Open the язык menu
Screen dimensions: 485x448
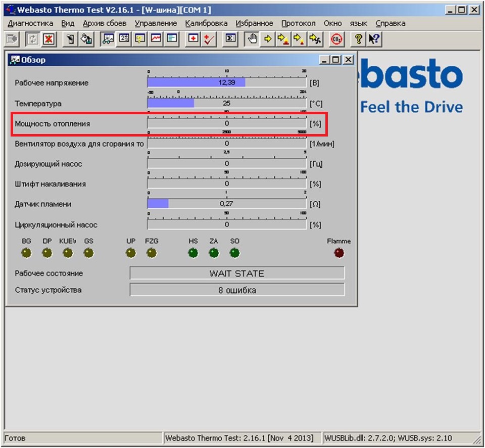pyautogui.click(x=359, y=24)
